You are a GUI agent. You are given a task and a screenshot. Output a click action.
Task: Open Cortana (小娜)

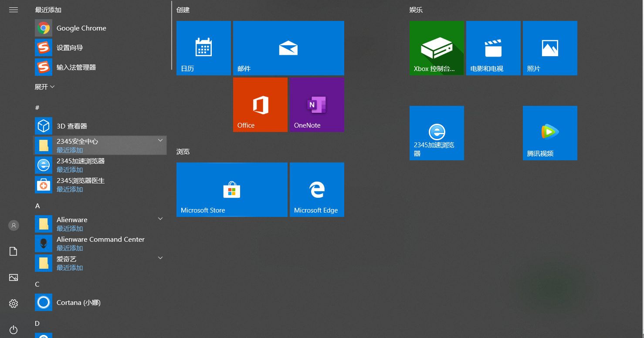tap(100, 302)
